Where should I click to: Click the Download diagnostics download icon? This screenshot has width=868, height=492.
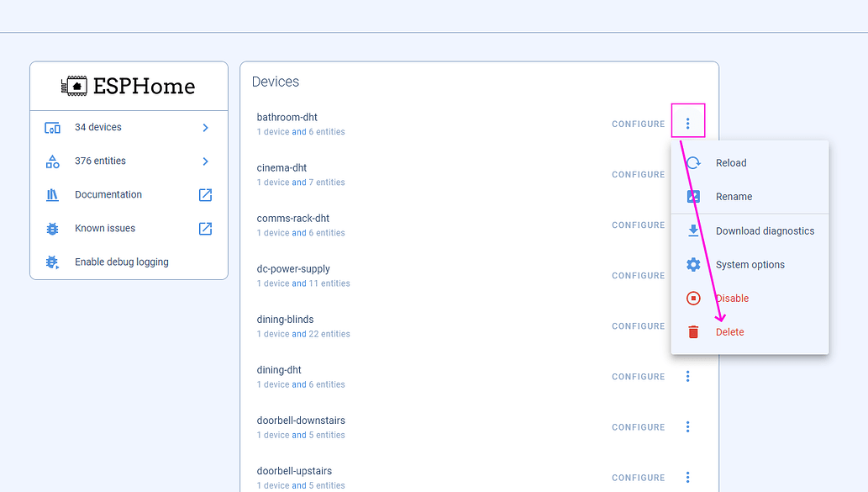click(x=692, y=230)
